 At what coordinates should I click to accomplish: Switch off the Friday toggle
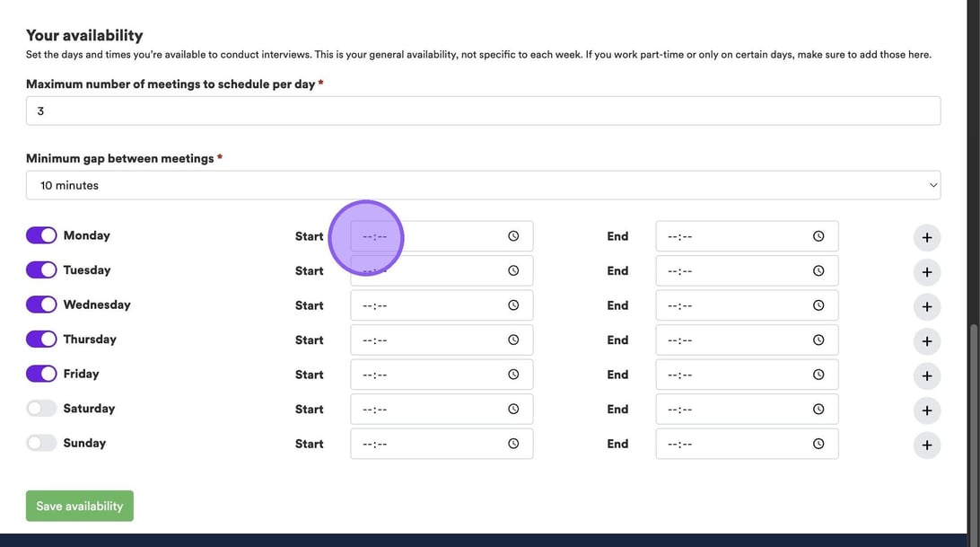click(41, 374)
